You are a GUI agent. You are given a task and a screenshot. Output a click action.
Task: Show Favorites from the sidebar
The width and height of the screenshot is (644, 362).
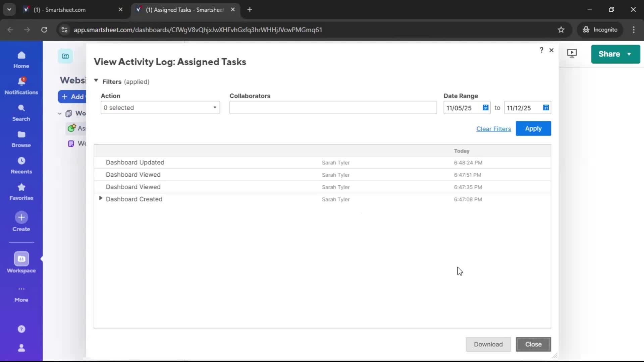click(x=21, y=191)
